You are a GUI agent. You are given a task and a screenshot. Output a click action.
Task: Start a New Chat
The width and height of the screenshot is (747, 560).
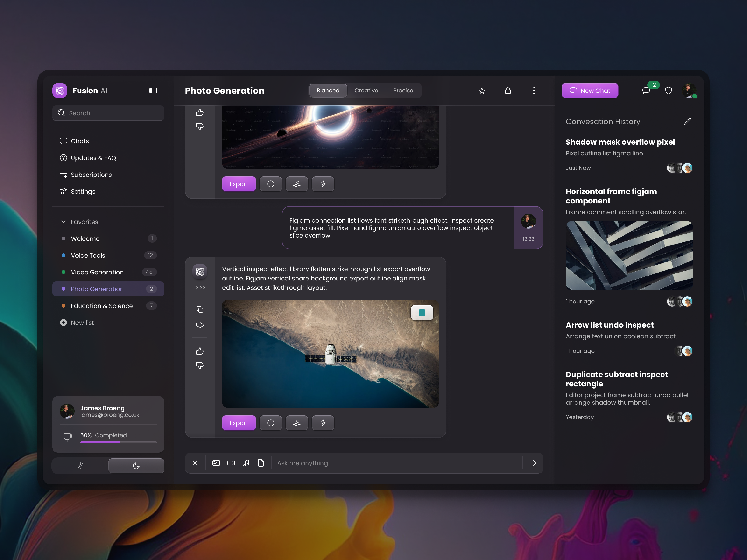[590, 90]
